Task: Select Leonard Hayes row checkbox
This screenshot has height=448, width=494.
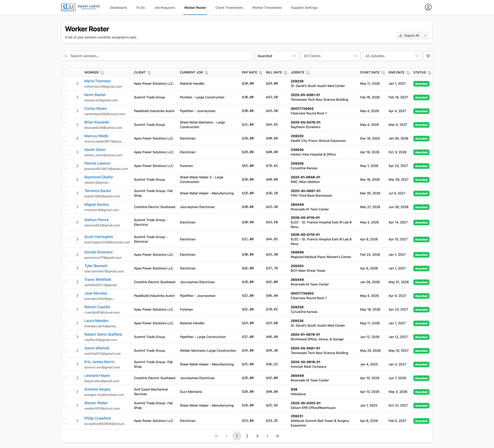Action: [x=65, y=378]
